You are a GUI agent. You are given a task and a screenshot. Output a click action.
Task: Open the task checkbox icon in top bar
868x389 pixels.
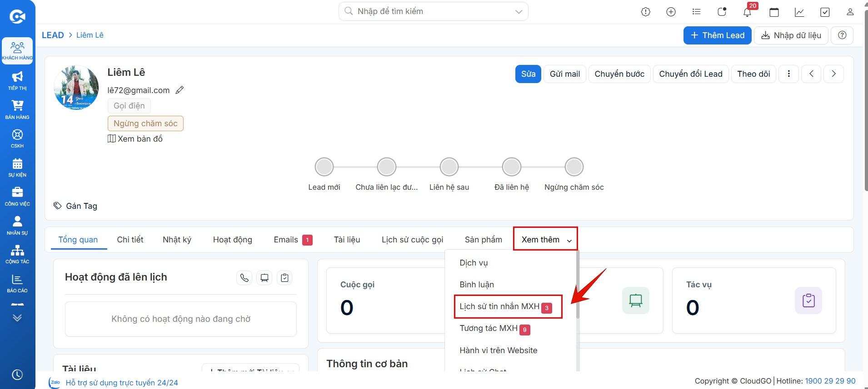point(825,12)
